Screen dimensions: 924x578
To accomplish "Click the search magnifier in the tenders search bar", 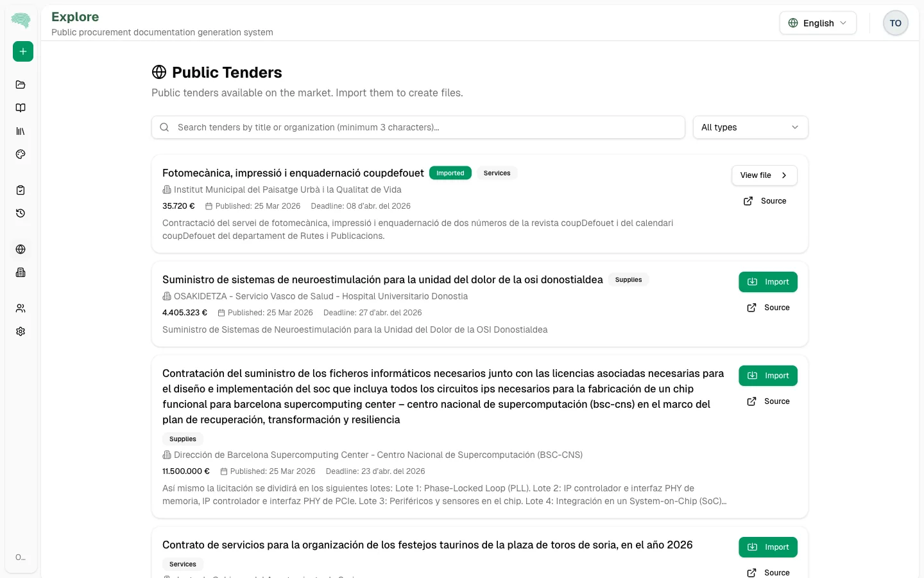I will (x=165, y=127).
